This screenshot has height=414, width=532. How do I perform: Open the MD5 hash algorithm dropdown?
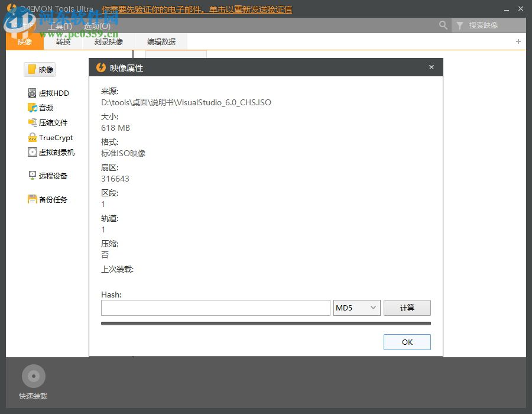click(356, 308)
